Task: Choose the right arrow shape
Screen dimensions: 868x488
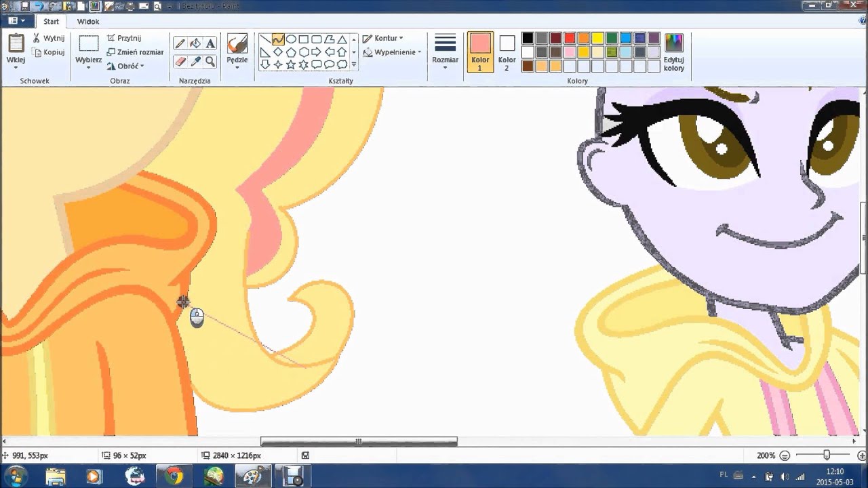Action: pos(317,52)
